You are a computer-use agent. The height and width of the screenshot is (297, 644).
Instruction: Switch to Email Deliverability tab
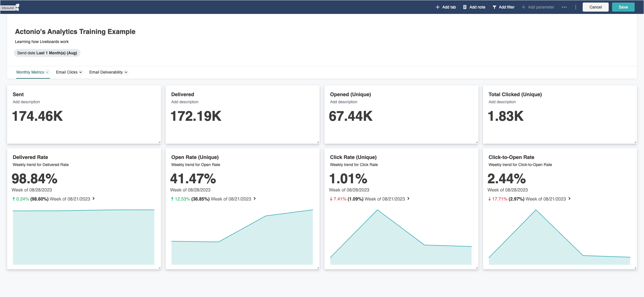[x=106, y=72]
